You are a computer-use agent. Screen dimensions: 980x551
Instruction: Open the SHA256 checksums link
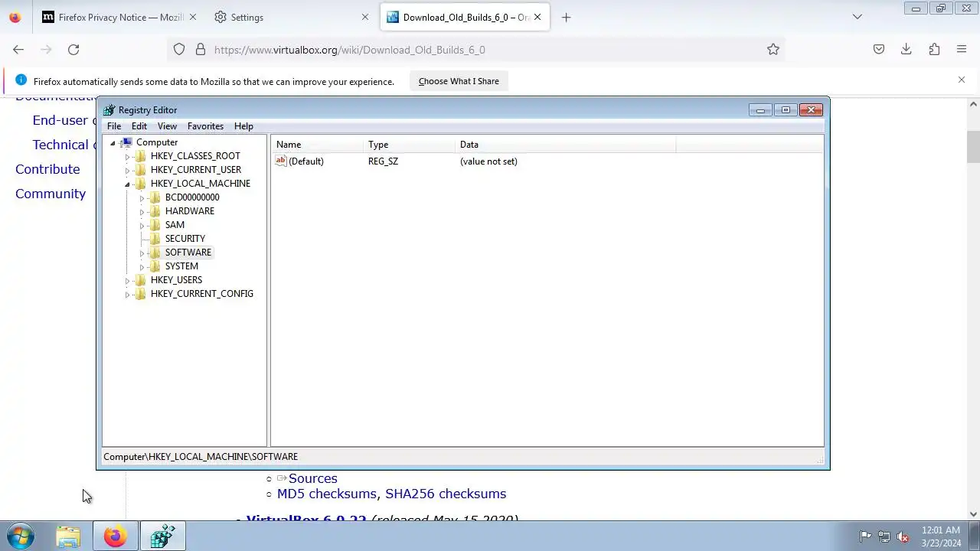tap(446, 494)
